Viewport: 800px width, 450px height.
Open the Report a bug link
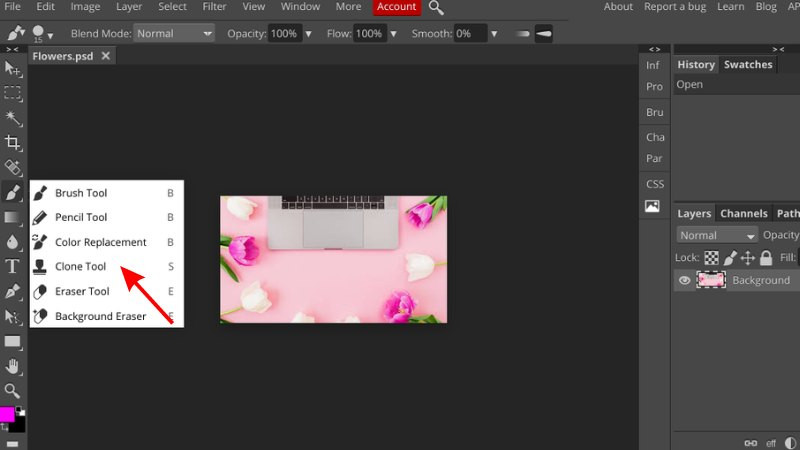674,7
